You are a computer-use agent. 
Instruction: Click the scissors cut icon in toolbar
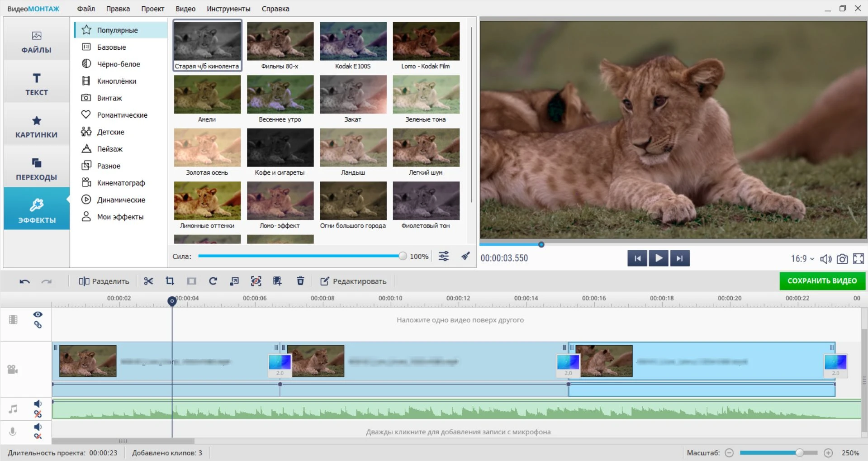pyautogui.click(x=148, y=281)
